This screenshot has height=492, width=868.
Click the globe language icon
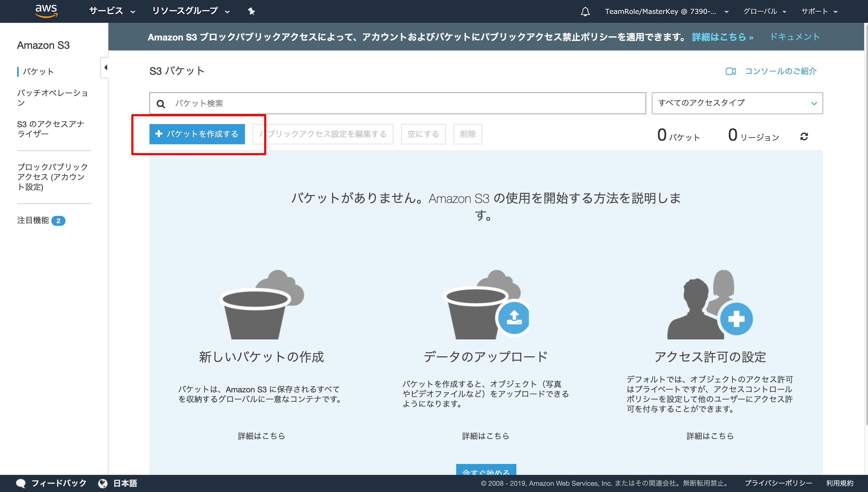[103, 483]
